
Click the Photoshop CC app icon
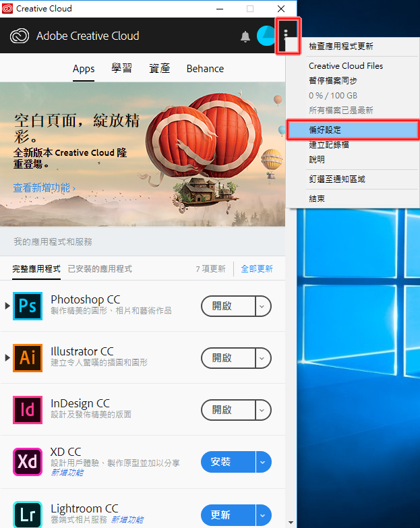tap(28, 305)
